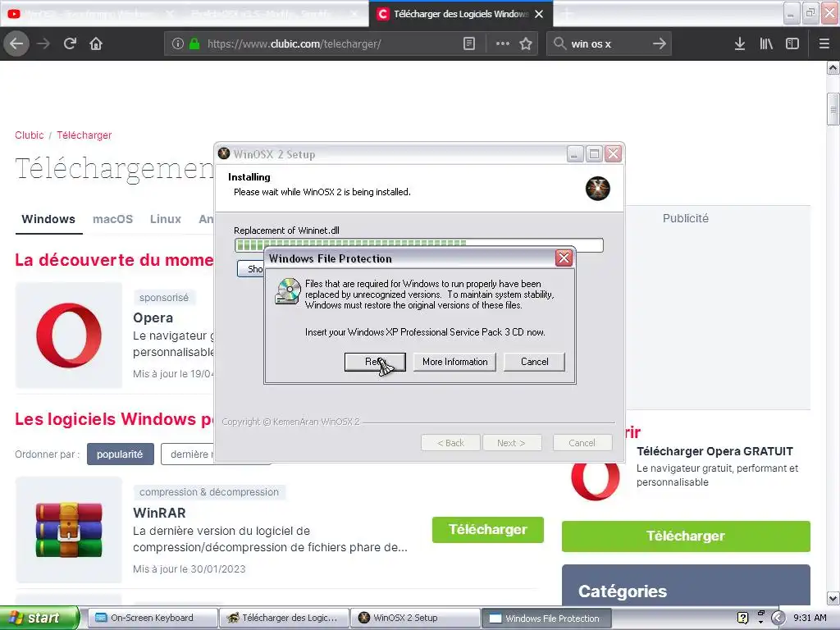Close the Windows File Protection dialog
The image size is (840, 630).
[x=564, y=258]
